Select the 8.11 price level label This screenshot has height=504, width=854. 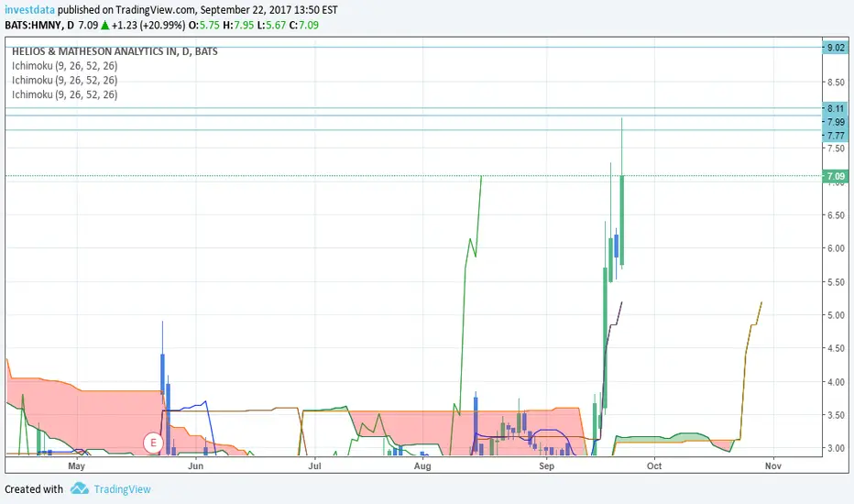tap(836, 108)
